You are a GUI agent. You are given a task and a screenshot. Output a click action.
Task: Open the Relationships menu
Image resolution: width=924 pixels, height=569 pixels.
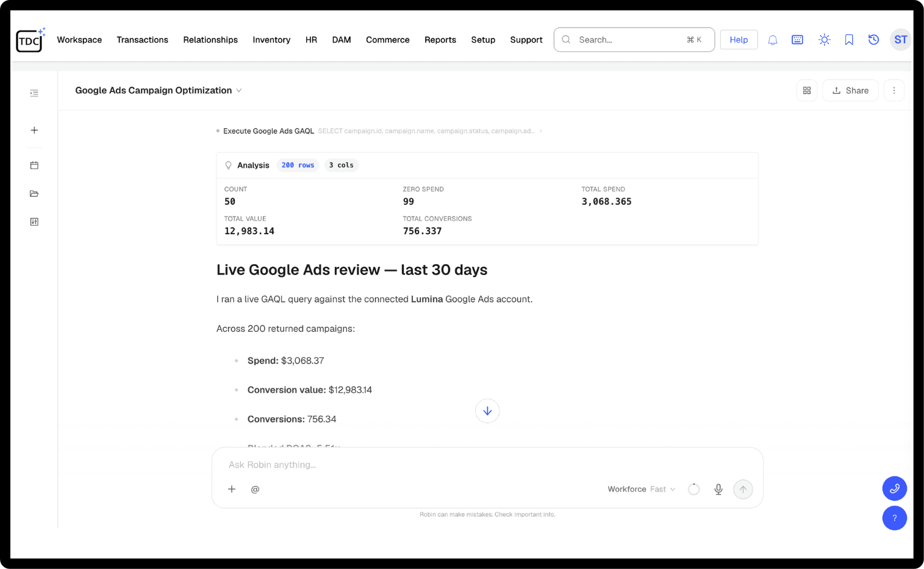pos(210,40)
